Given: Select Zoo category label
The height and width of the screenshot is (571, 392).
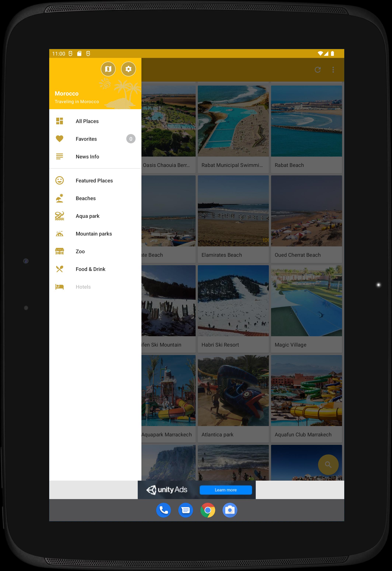Looking at the screenshot, I should [x=80, y=251].
